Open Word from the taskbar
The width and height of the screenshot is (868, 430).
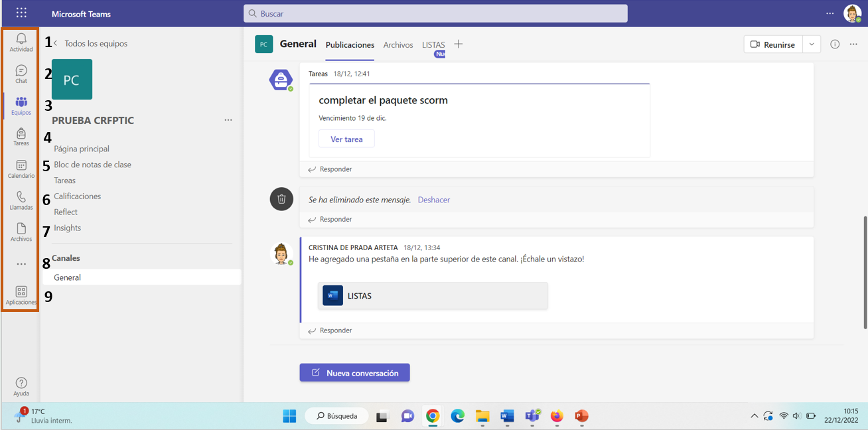click(507, 416)
